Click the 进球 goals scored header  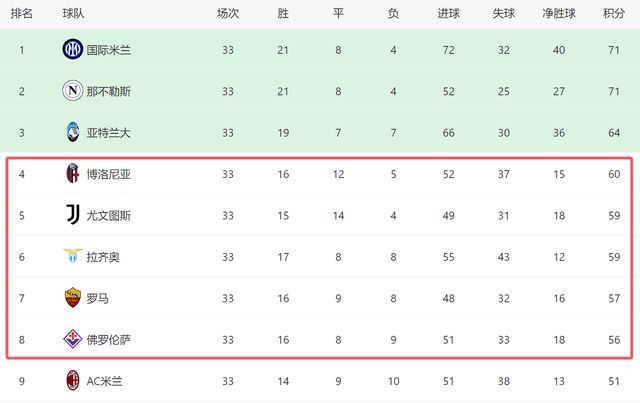click(x=449, y=14)
